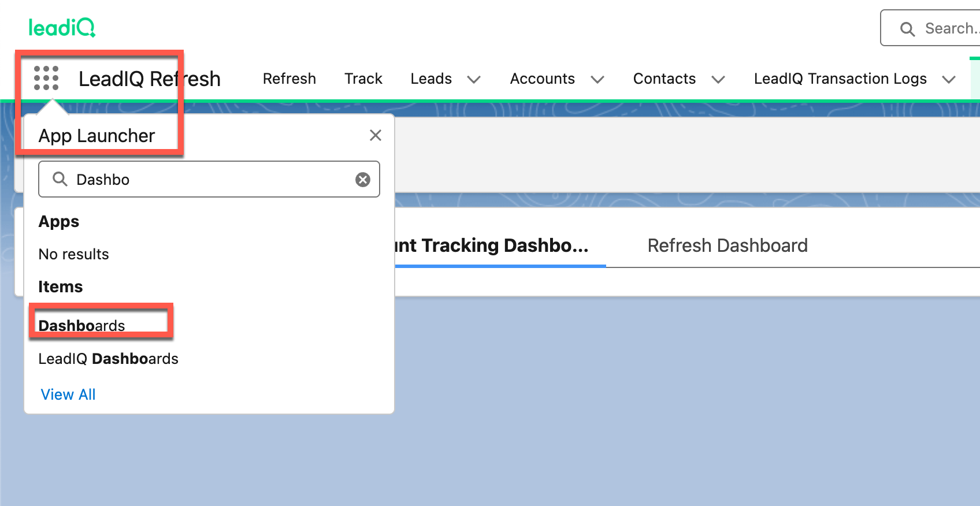
Task: Expand the Accounts dropdown chevron
Action: click(597, 79)
